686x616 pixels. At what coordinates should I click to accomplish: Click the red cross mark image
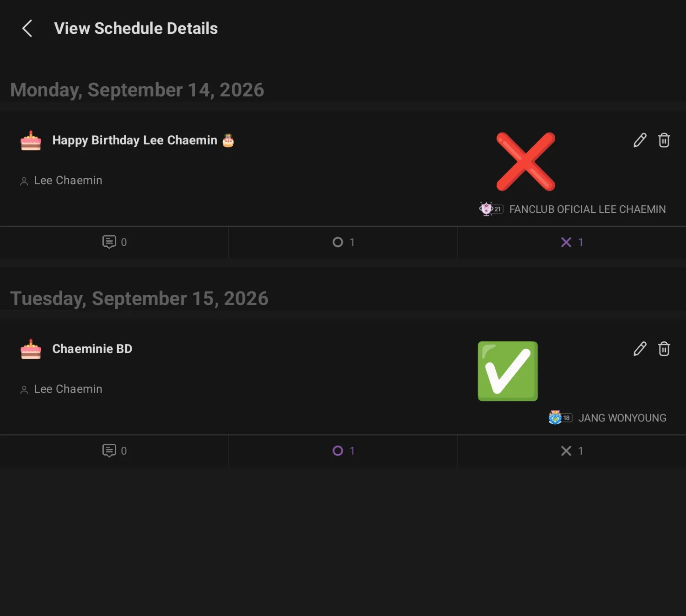coord(526,162)
